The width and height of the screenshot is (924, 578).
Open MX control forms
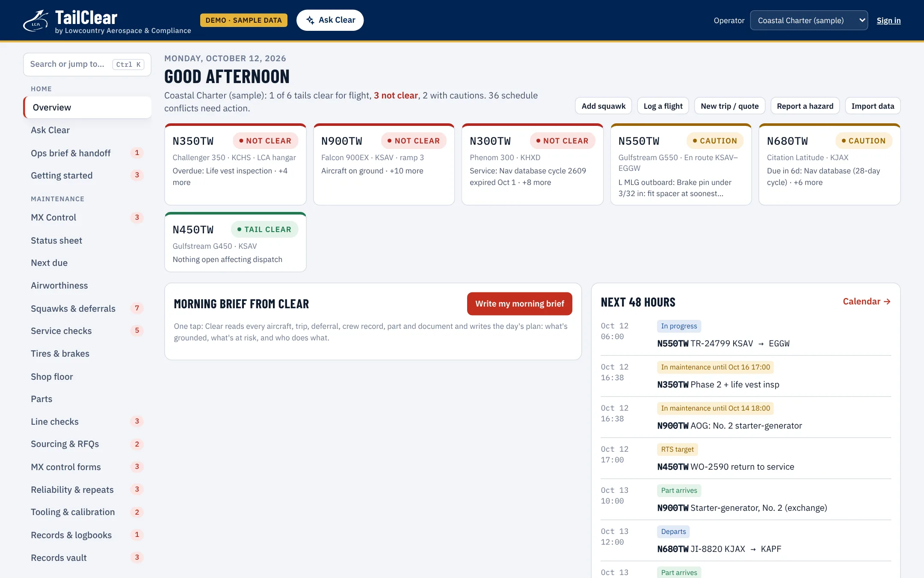click(87, 467)
